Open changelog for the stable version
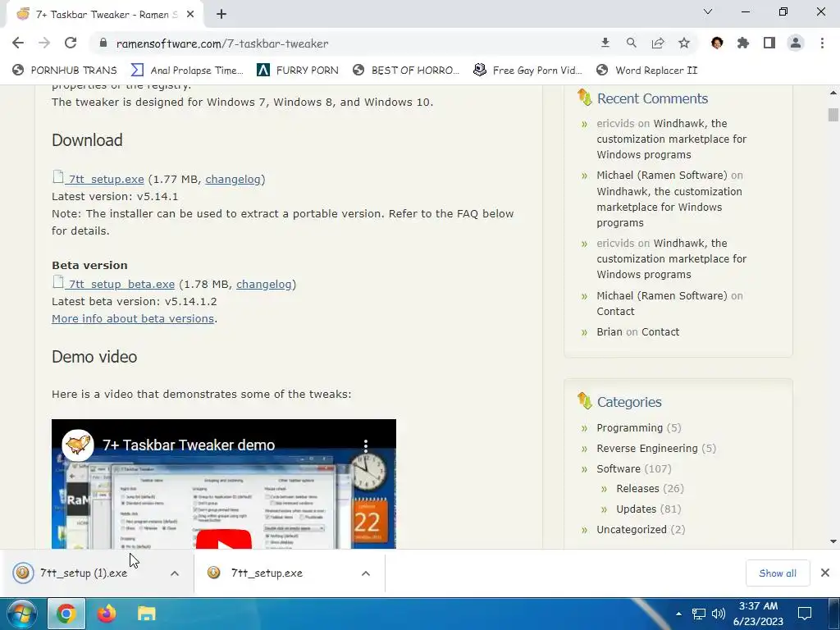The width and height of the screenshot is (840, 630). (232, 179)
